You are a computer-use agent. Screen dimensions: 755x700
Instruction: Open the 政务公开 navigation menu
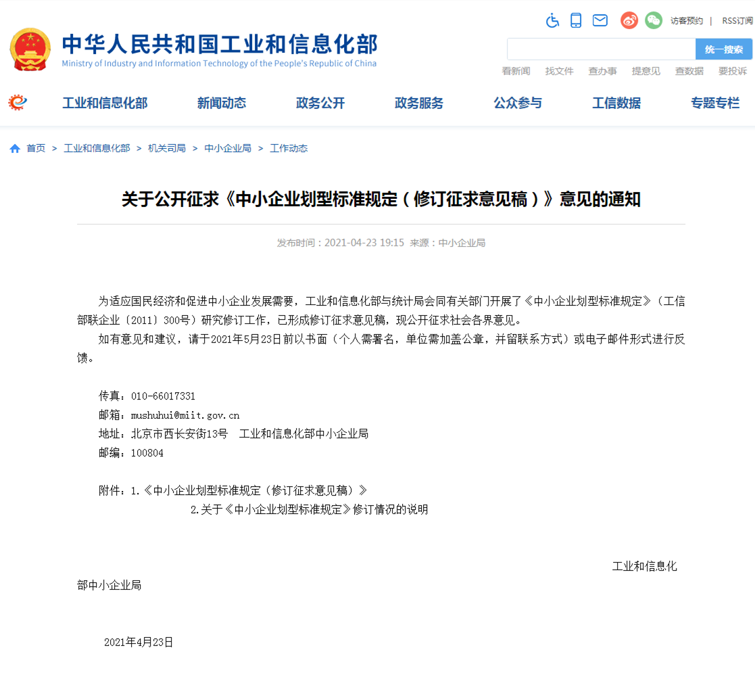pyautogui.click(x=320, y=103)
